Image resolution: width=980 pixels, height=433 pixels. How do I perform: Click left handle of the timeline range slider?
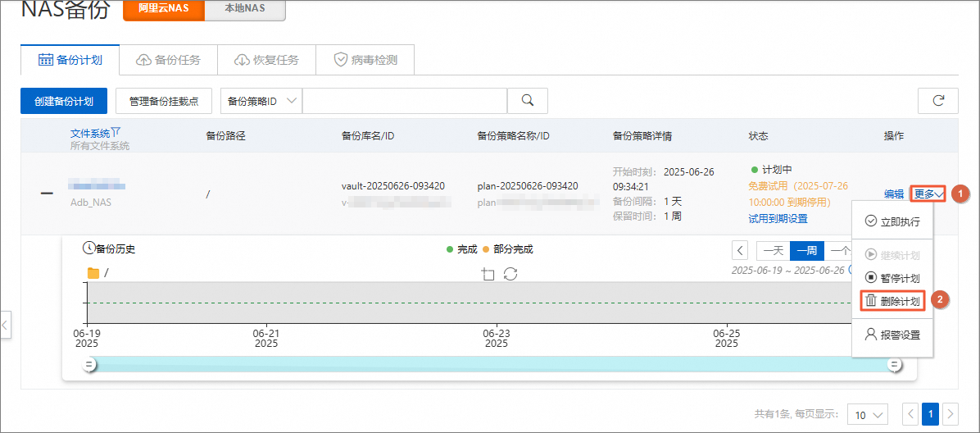tap(89, 364)
